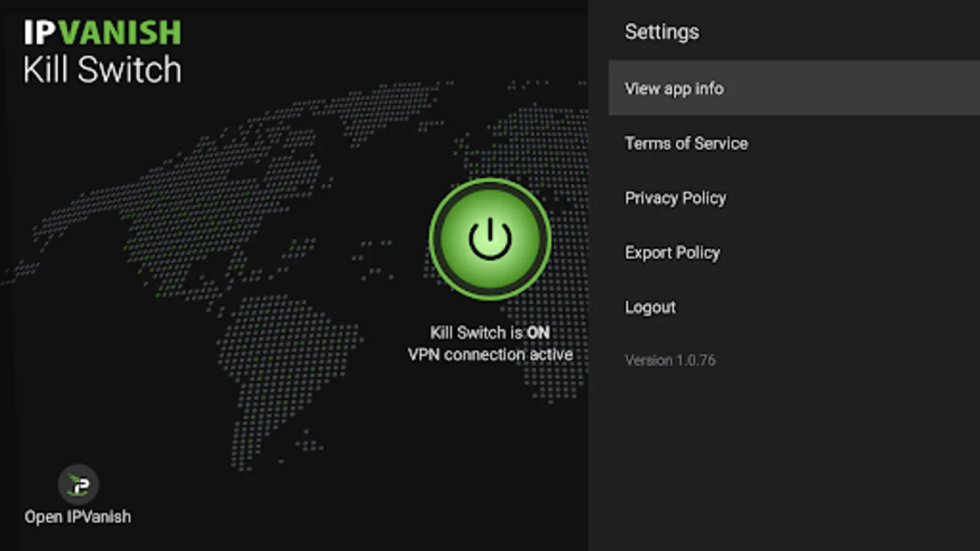Click the Open IPVanish label
Image resolution: width=980 pixels, height=551 pixels.
(x=78, y=516)
